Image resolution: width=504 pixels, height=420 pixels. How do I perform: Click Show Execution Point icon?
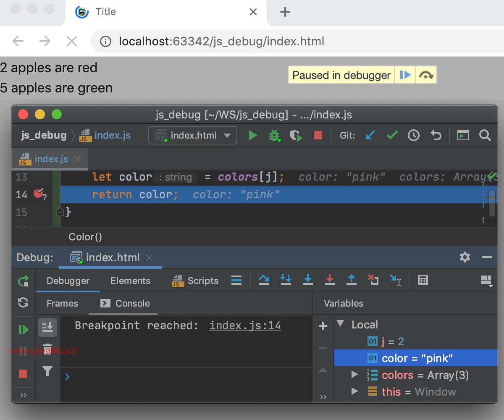236,280
